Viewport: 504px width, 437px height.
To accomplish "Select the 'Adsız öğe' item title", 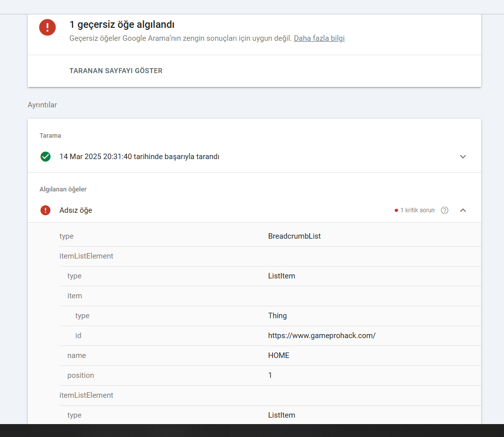I will tap(76, 210).
